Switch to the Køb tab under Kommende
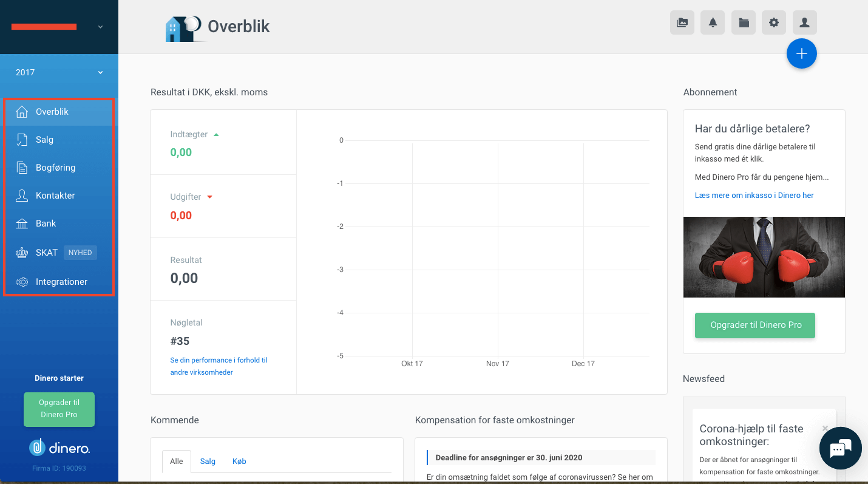 click(239, 462)
